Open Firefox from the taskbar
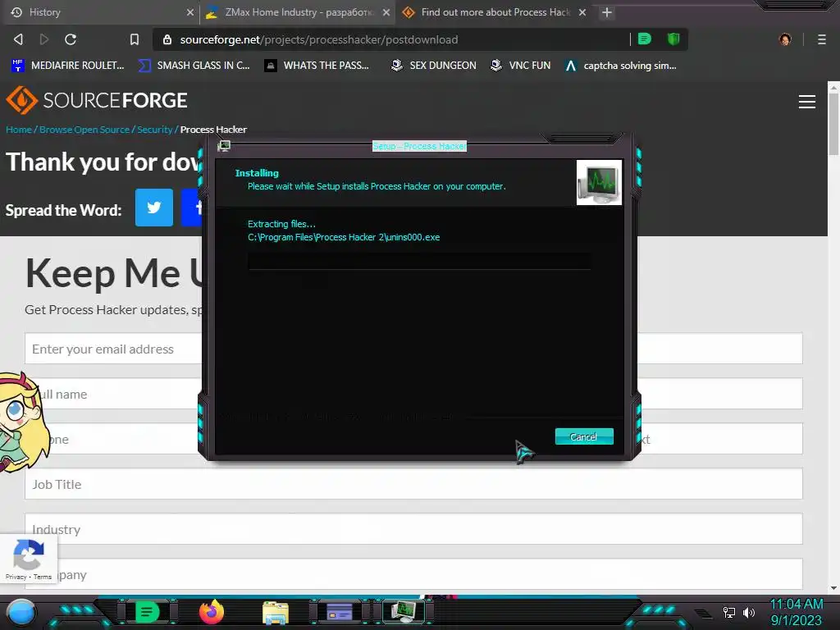 (x=212, y=612)
